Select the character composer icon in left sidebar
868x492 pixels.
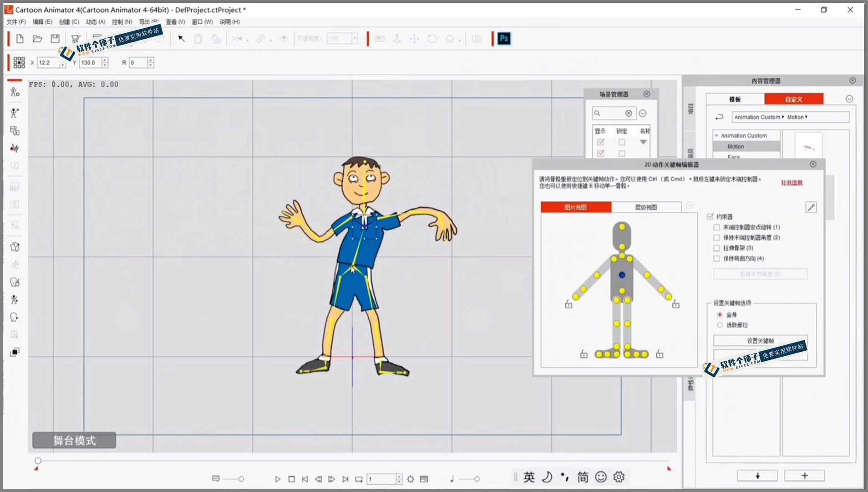15,92
